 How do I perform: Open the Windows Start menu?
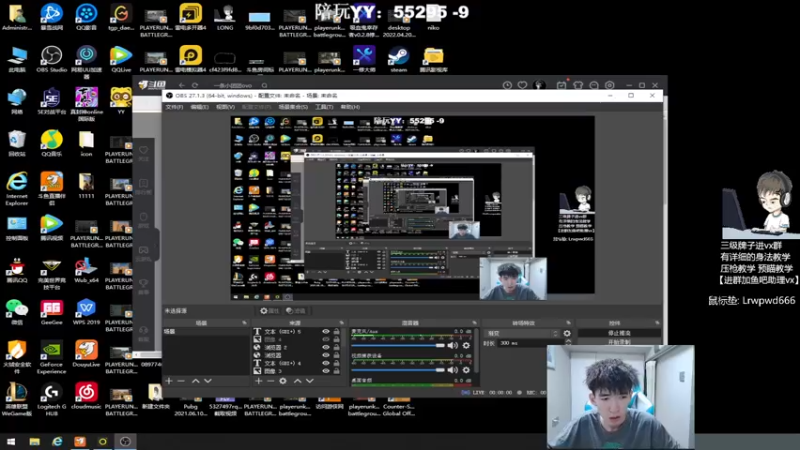[x=11, y=441]
